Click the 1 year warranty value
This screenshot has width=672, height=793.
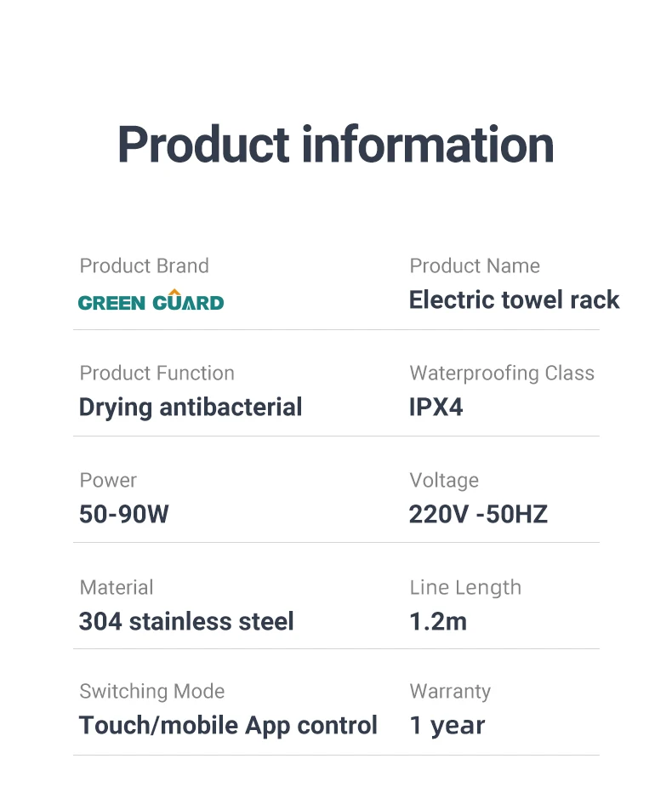(447, 725)
